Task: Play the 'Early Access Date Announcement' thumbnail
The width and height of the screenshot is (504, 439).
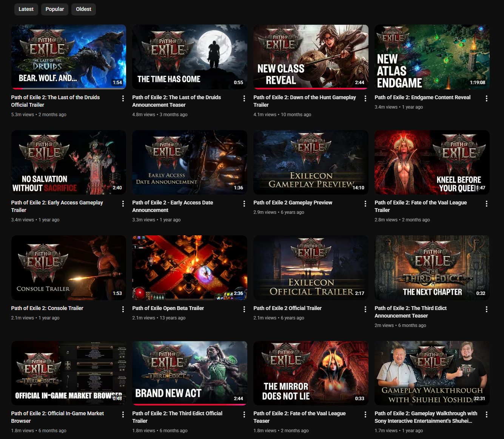Action: click(x=190, y=162)
